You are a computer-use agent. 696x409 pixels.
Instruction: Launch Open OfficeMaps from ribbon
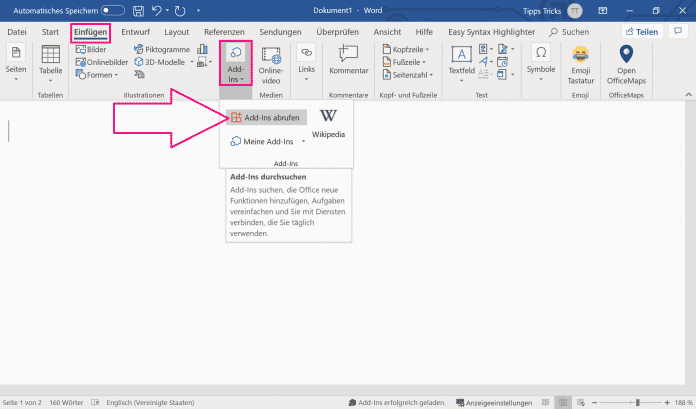627,62
